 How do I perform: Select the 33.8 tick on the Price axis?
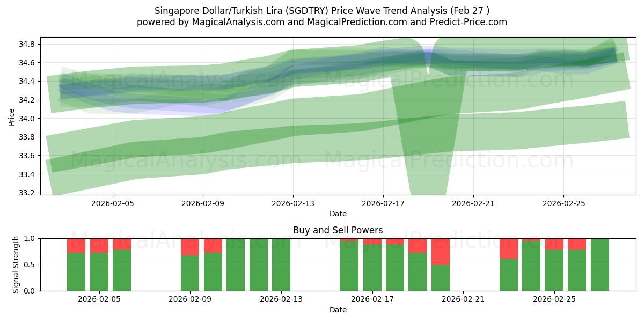click(28, 137)
